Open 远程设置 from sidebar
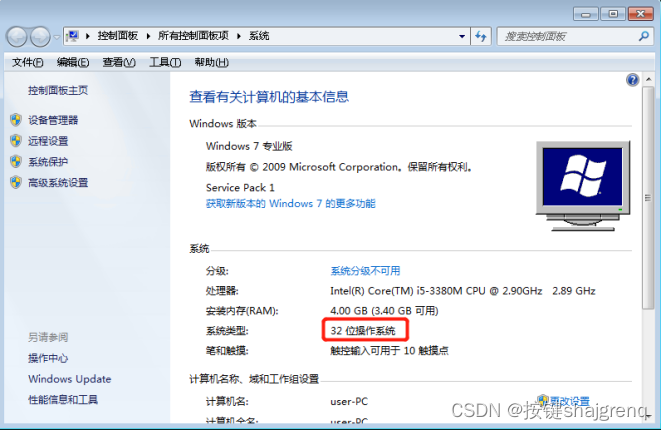This screenshot has width=662, height=430. tap(48, 141)
